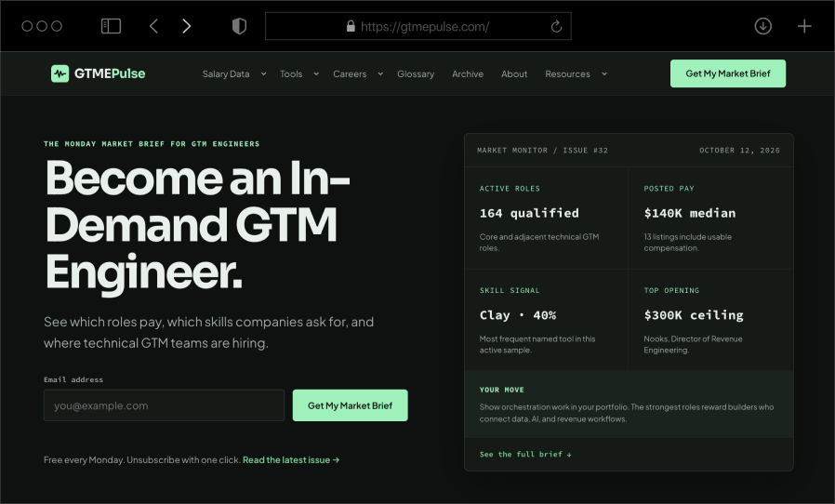
Task: Open a new tab with plus icon
Action: pos(804,26)
